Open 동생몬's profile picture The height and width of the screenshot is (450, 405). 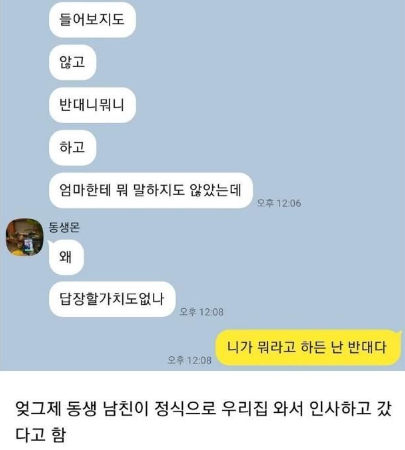tap(25, 237)
